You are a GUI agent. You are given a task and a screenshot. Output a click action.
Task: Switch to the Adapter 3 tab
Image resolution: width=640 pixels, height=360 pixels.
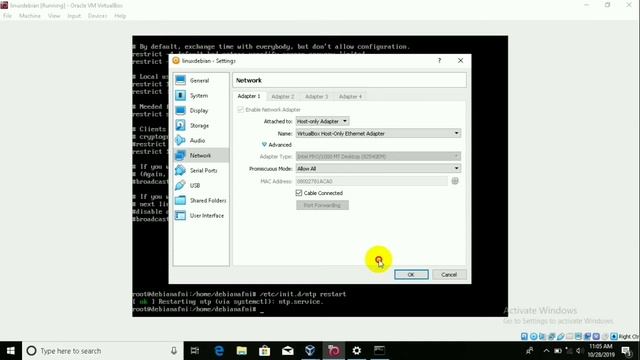[316, 96]
